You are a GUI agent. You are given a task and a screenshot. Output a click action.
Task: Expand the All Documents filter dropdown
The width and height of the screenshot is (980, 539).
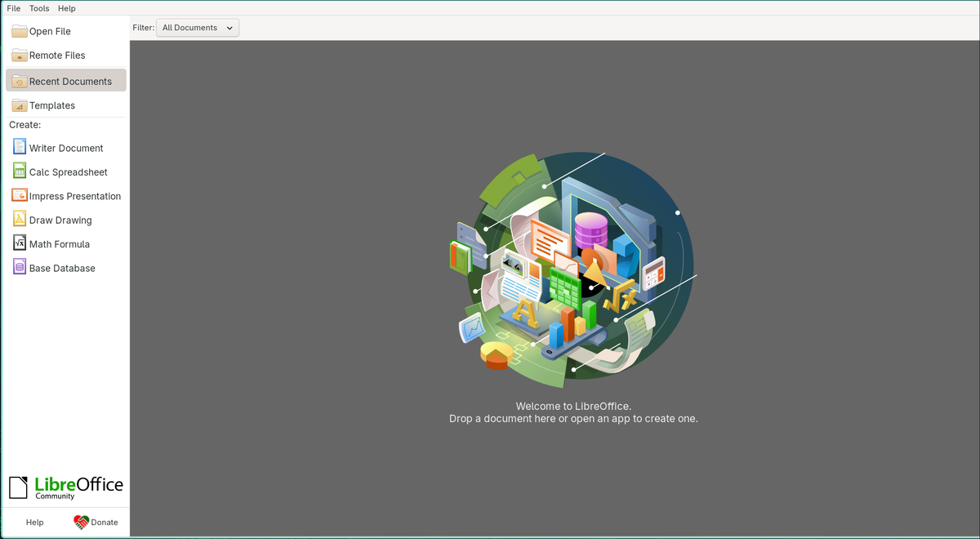click(x=198, y=28)
